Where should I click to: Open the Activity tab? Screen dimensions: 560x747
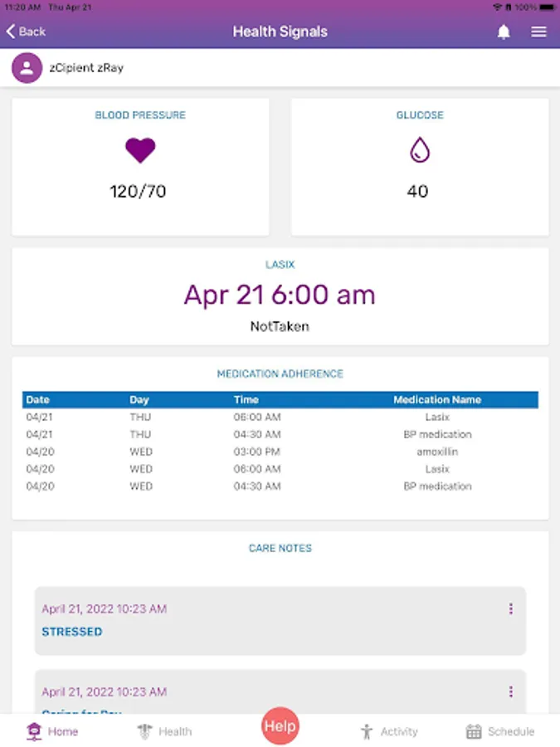pos(389,731)
